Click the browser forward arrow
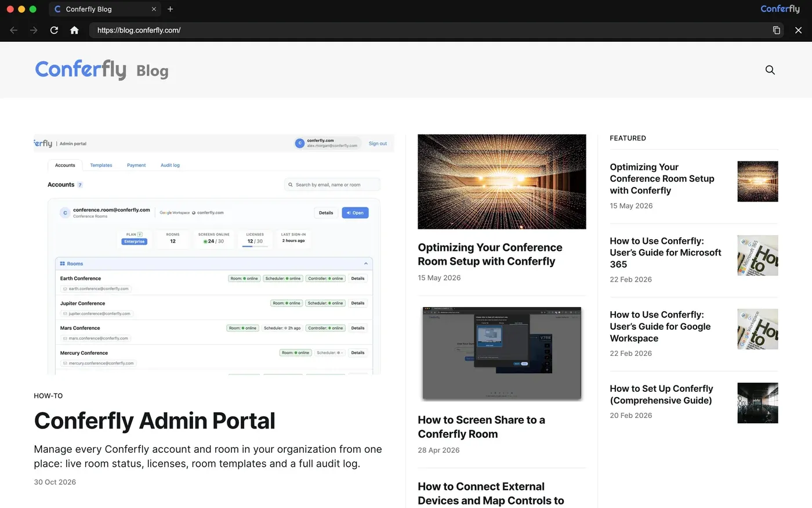Screen dimensions: 812x508 pos(34,30)
